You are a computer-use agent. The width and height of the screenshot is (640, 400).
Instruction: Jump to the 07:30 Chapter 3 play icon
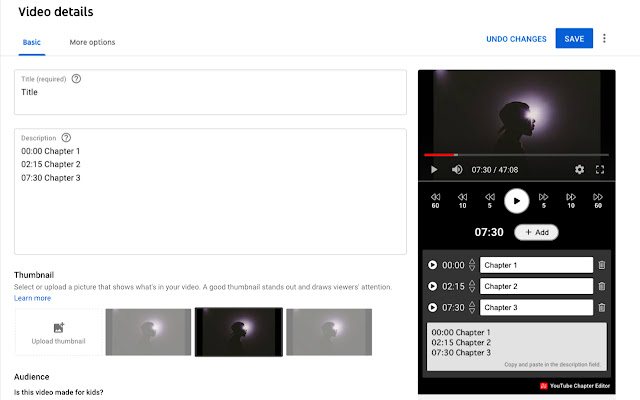pos(432,307)
